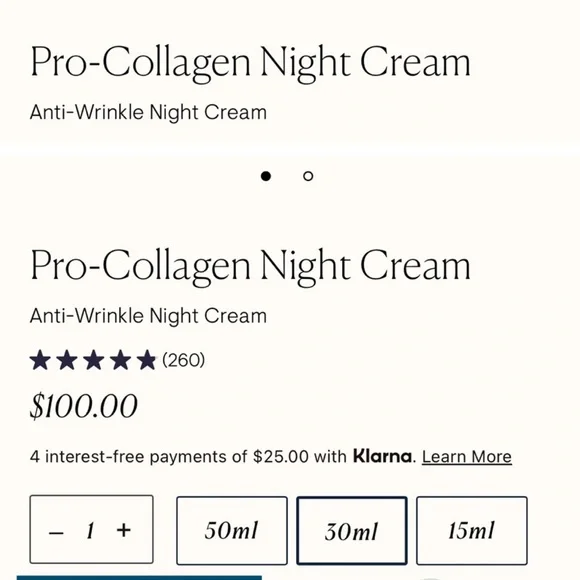Open the Klarna Learn More link
Viewport: 580px width, 580px height.
tap(467, 457)
